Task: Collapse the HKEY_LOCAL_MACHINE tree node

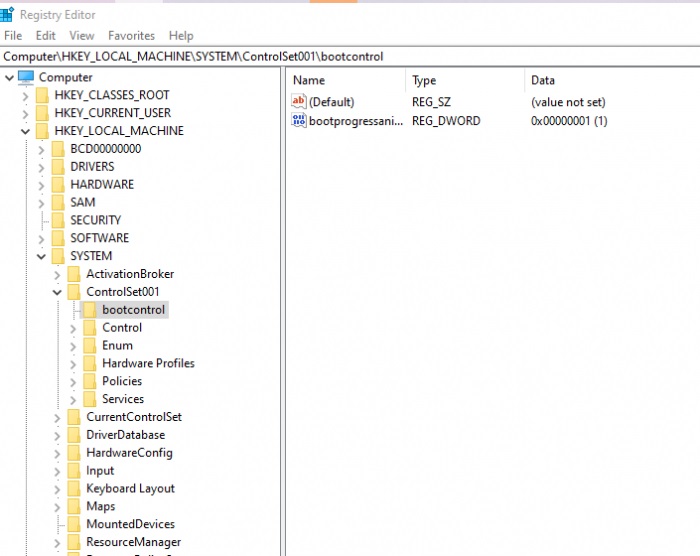Action: pos(25,131)
